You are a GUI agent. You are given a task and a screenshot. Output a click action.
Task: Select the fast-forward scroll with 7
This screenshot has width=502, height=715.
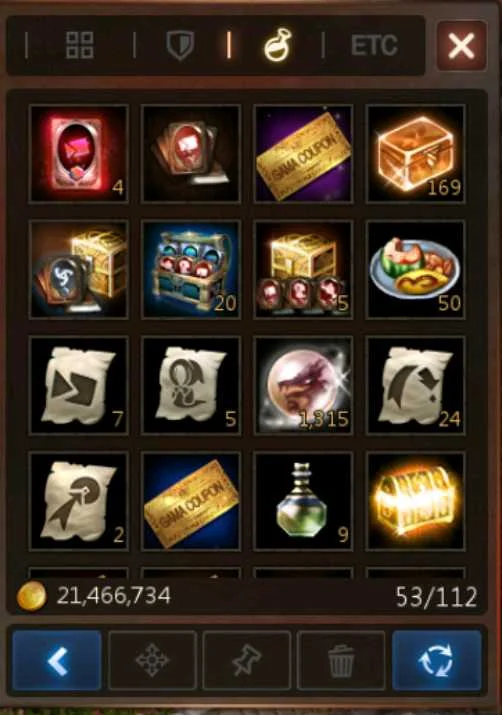[78, 385]
